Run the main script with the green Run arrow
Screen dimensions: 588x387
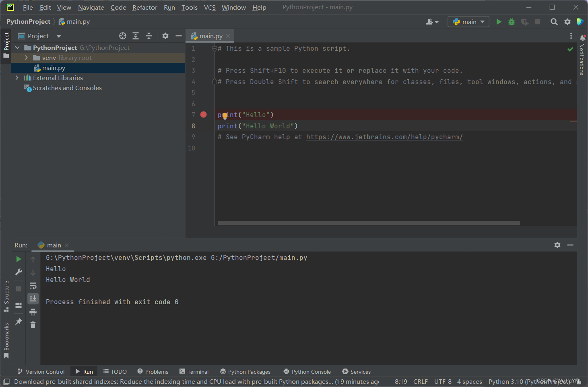click(x=499, y=22)
